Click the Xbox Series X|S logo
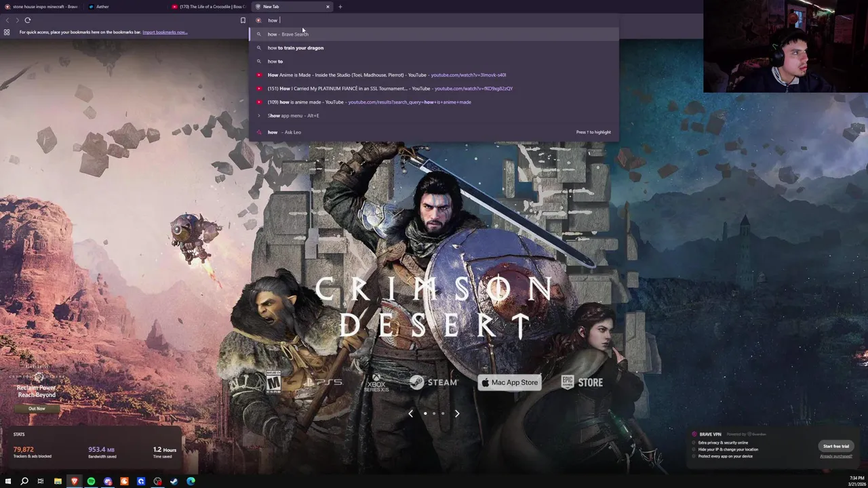Image resolution: width=868 pixels, height=488 pixels. [376, 383]
